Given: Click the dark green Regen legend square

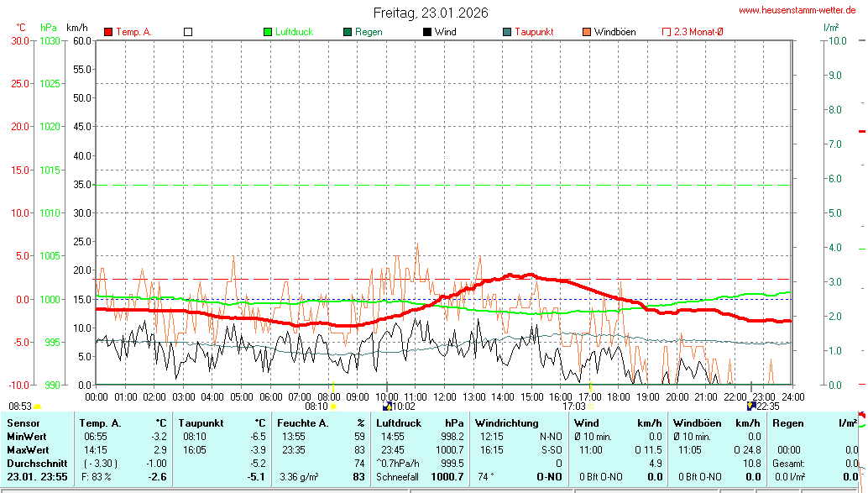Looking at the screenshot, I should coord(348,32).
